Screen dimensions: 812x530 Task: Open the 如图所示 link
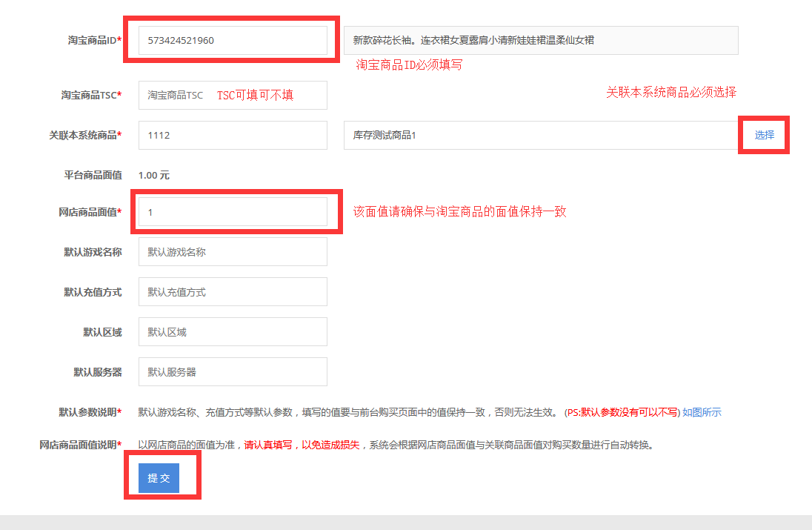click(x=702, y=412)
